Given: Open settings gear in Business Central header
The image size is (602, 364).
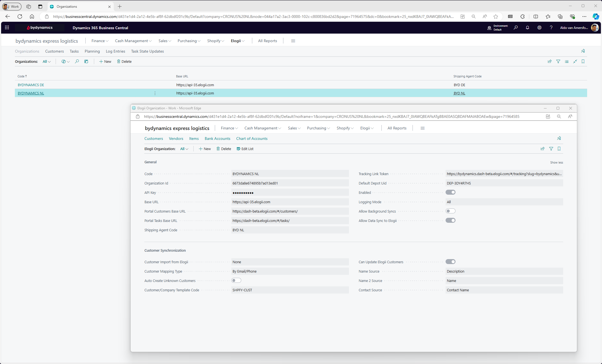Looking at the screenshot, I should coord(539,28).
